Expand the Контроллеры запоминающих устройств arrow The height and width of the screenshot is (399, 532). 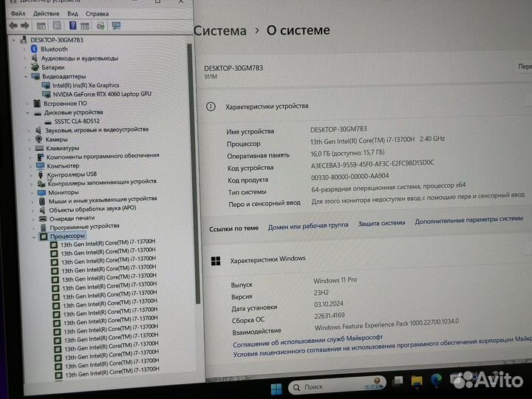click(32, 184)
